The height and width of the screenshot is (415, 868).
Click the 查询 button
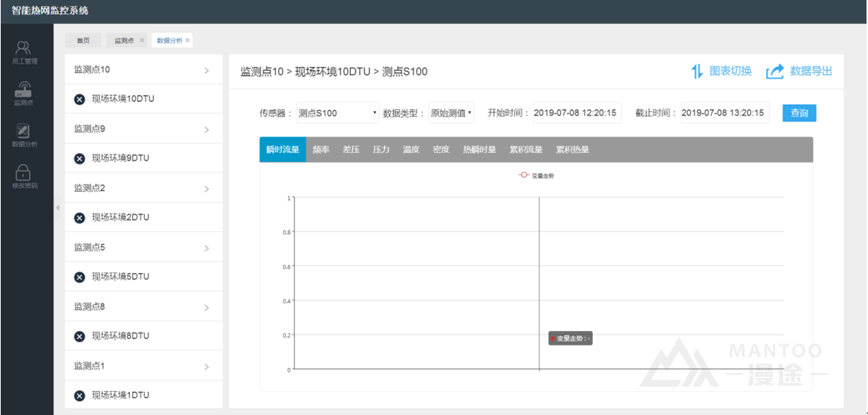coord(799,113)
